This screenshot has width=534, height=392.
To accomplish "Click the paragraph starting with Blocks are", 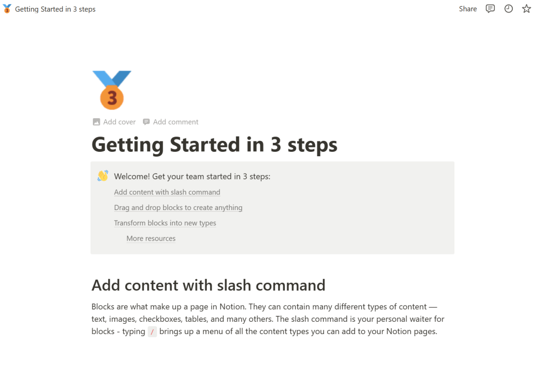I will tap(264, 319).
